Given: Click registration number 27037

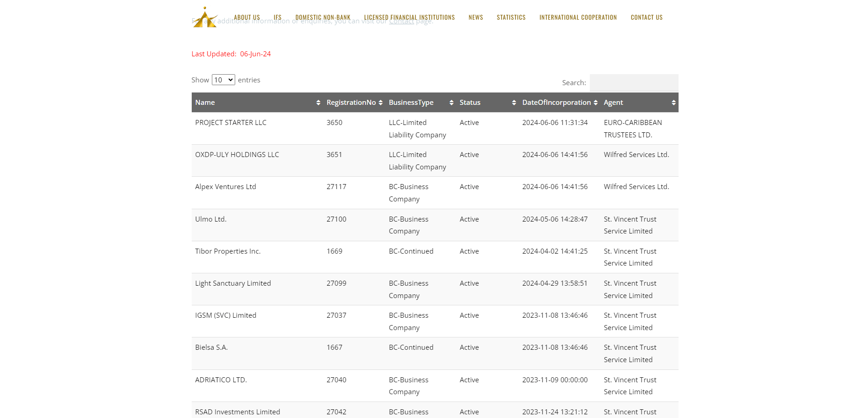Looking at the screenshot, I should coord(336,315).
